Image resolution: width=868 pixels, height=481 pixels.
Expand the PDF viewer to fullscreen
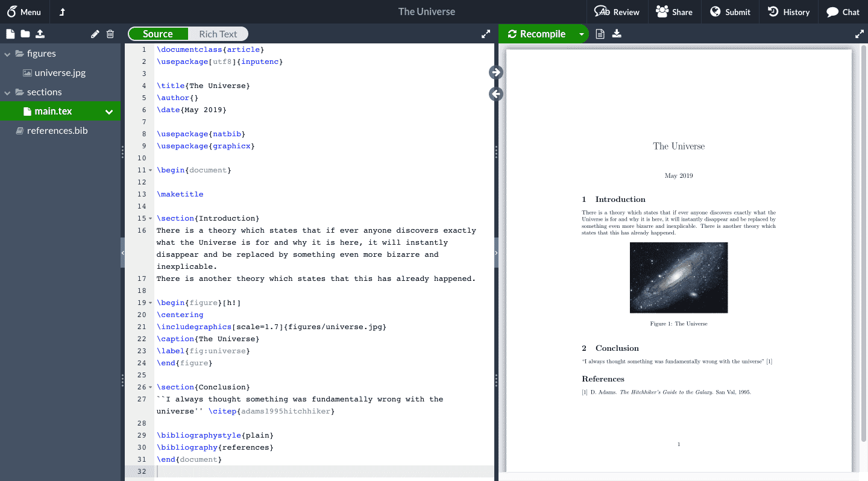coord(859,34)
